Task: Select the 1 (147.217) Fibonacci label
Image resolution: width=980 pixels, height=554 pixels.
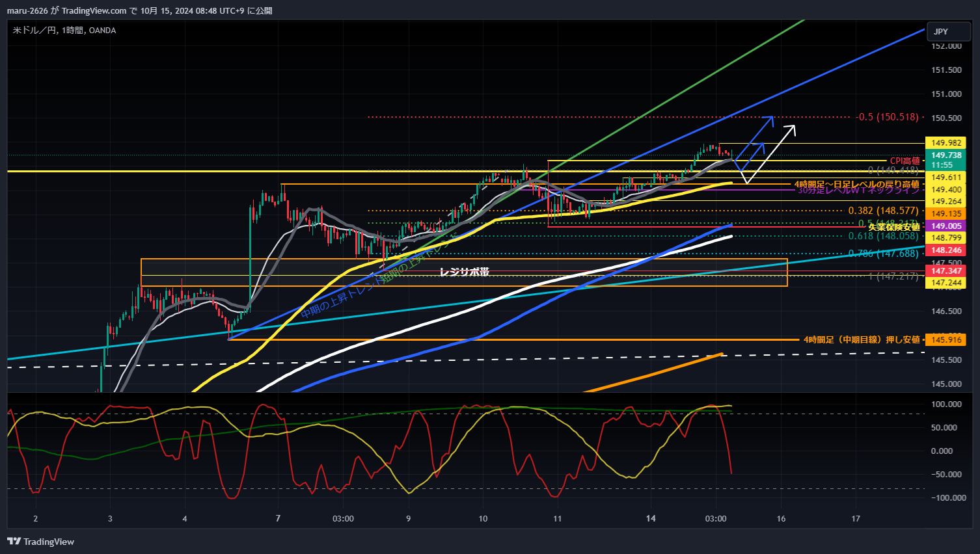Action: (893, 276)
